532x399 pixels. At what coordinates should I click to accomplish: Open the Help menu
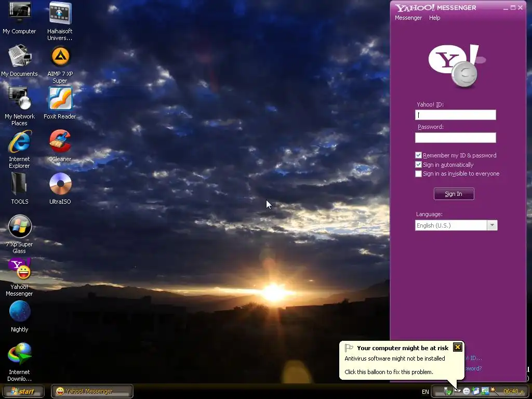(435, 18)
